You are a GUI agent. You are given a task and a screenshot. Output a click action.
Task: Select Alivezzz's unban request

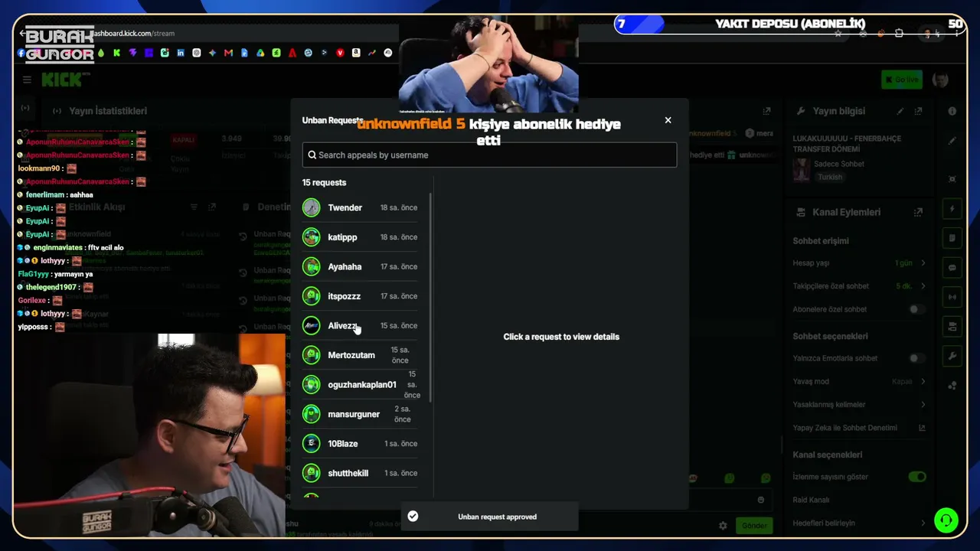pos(361,325)
